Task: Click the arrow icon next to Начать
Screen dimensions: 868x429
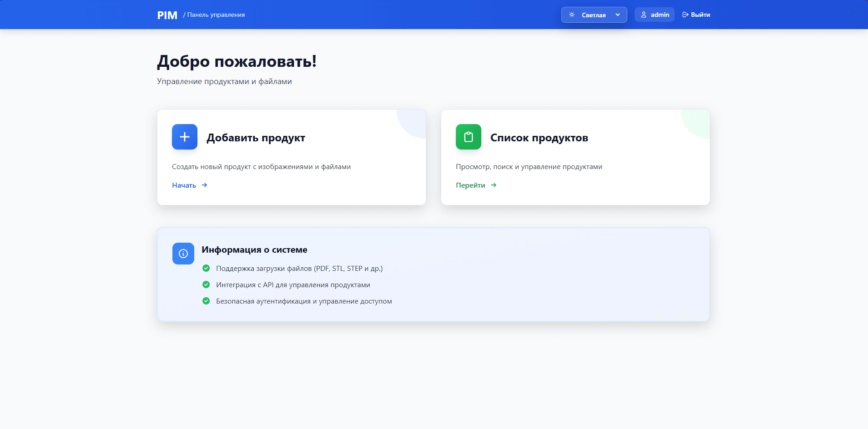Action: pos(204,185)
